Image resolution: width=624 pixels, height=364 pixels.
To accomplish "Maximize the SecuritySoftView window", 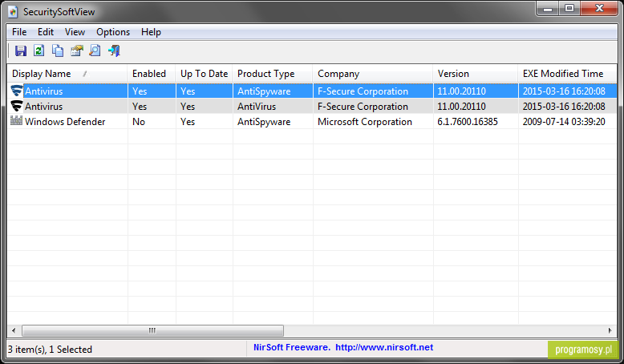I will [569, 8].
